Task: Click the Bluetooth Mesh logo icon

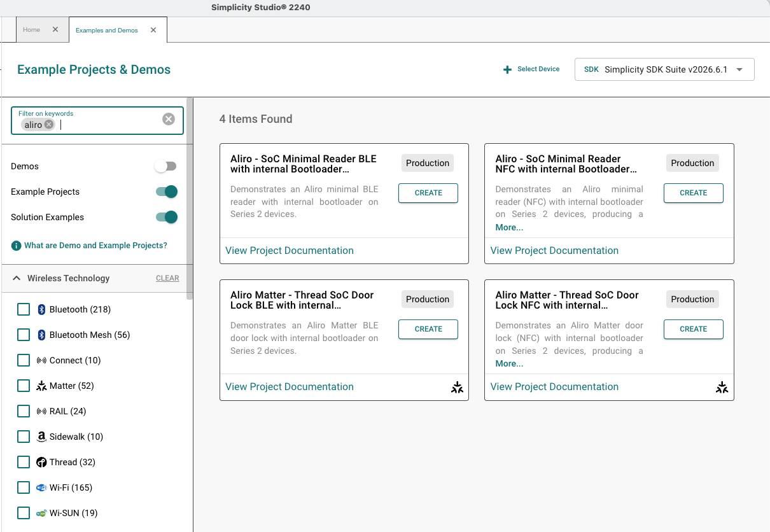Action: [41, 335]
